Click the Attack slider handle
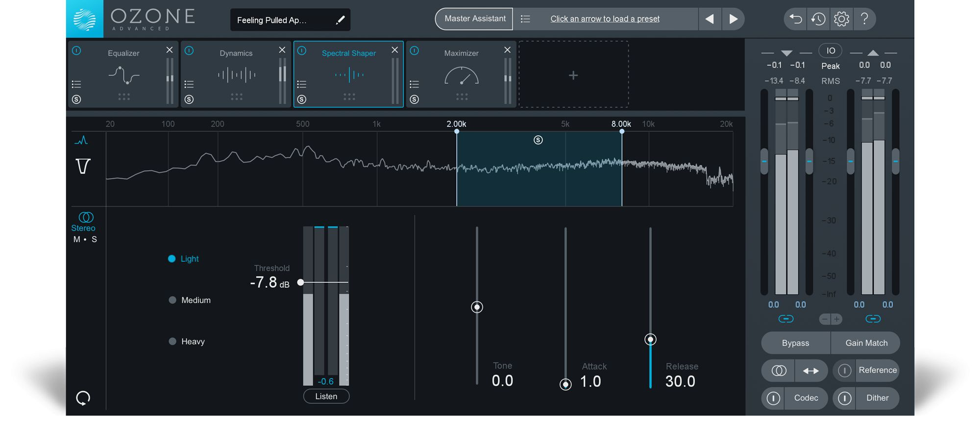Screen dimensions: 980x423 565,385
